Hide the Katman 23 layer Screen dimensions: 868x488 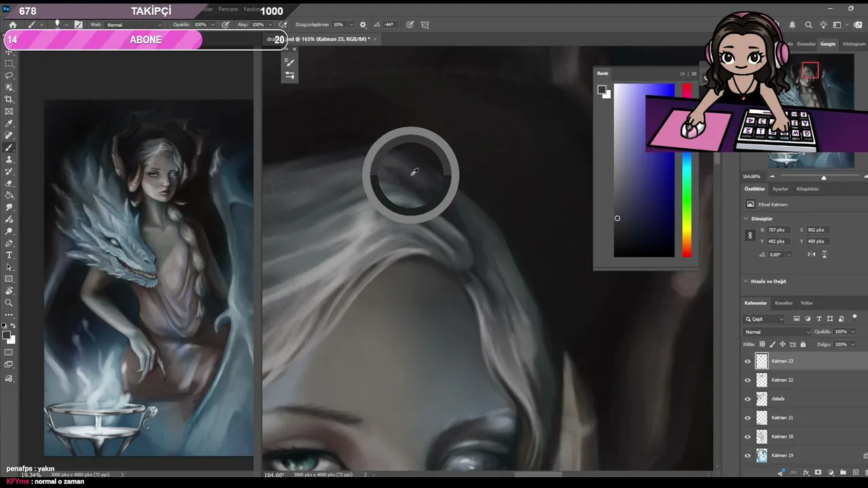tap(748, 361)
